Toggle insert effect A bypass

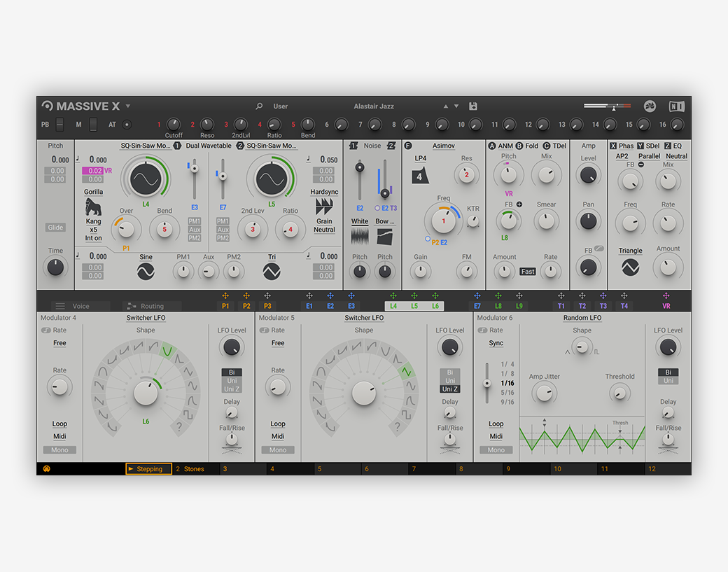coord(492,146)
